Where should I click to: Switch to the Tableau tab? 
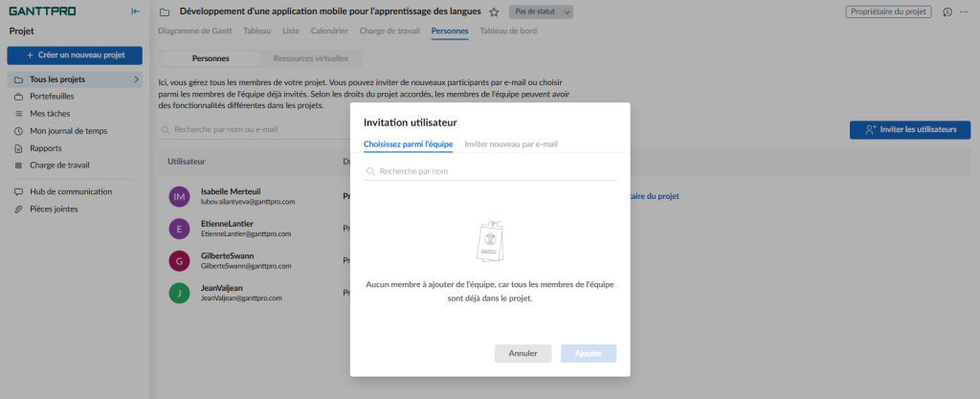tap(256, 31)
